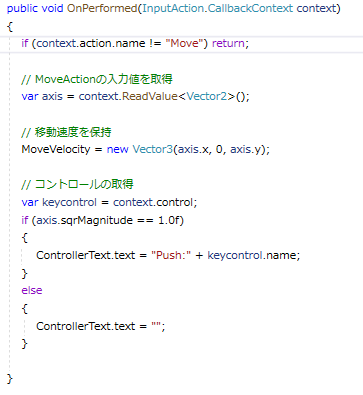Click keycontrol in the var declaration
The width and height of the screenshot is (363, 395).
pos(69,202)
